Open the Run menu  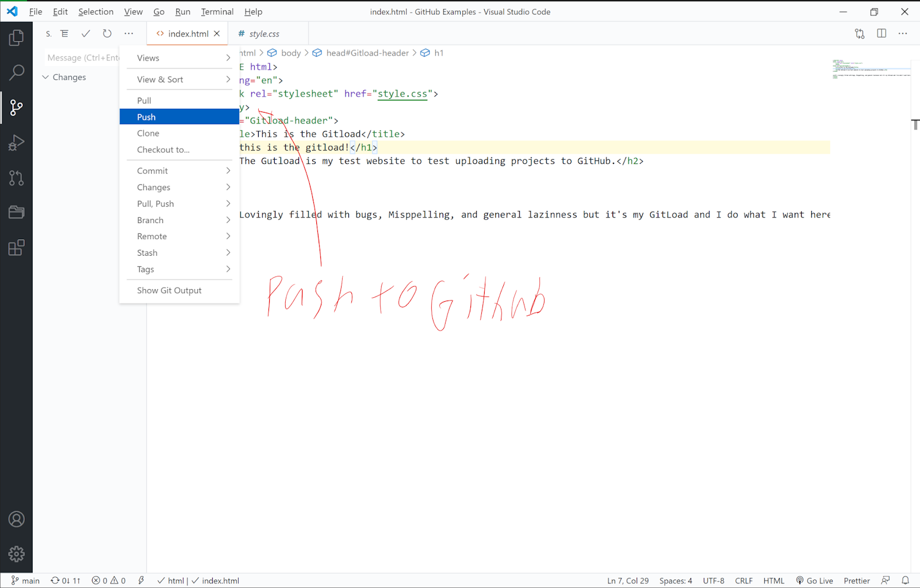point(183,11)
